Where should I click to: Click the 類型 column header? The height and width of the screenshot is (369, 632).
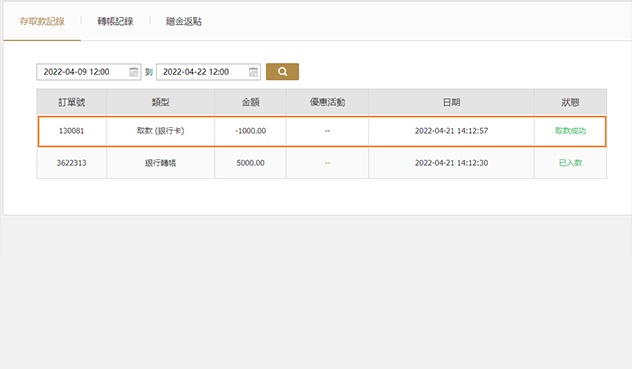[x=160, y=102]
